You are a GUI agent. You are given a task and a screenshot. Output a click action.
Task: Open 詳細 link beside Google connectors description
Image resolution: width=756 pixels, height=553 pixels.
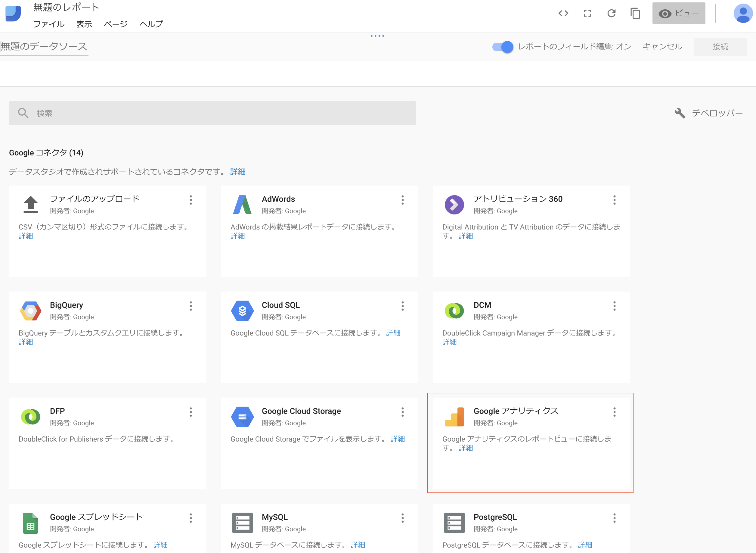[238, 172]
